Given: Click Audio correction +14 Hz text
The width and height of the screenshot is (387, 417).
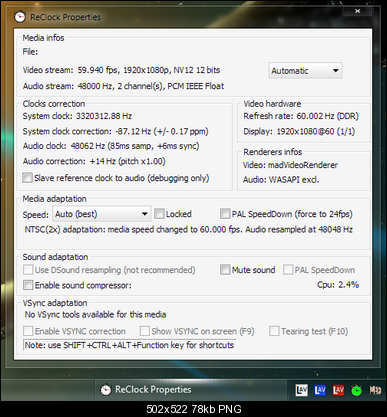Looking at the screenshot, I should [x=94, y=161].
